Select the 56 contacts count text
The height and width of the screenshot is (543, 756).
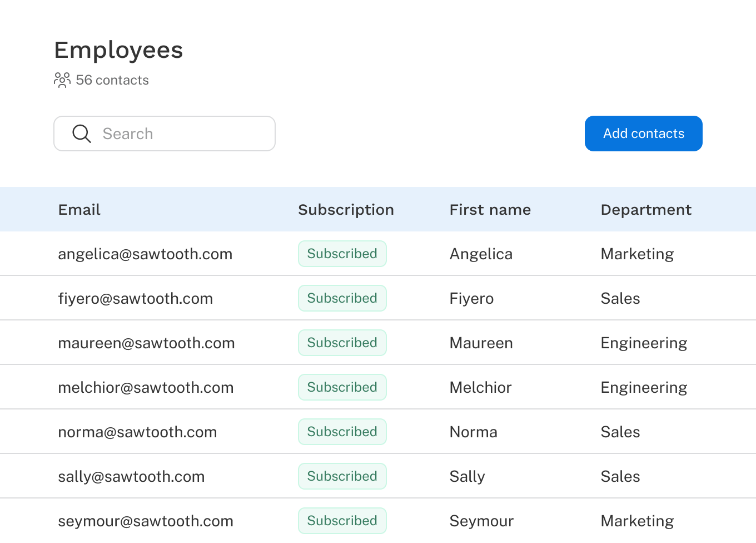(112, 80)
